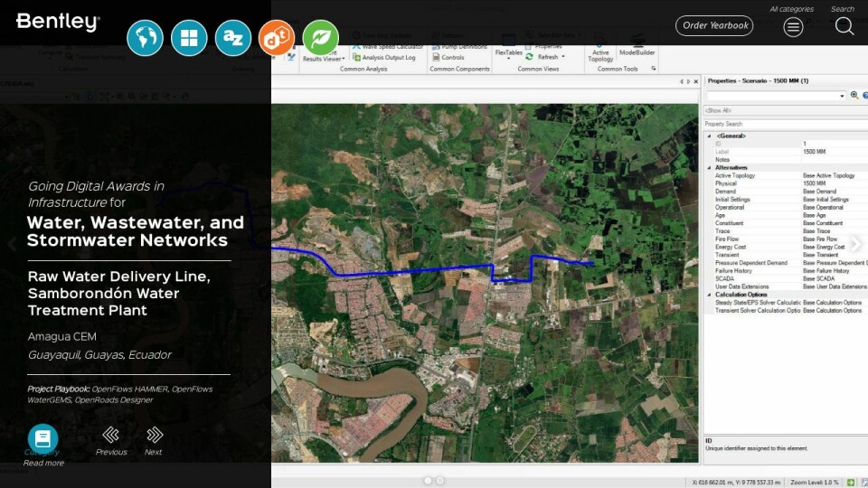Collapse the Calculation Options section
The image size is (868, 488).
(x=709, y=295)
